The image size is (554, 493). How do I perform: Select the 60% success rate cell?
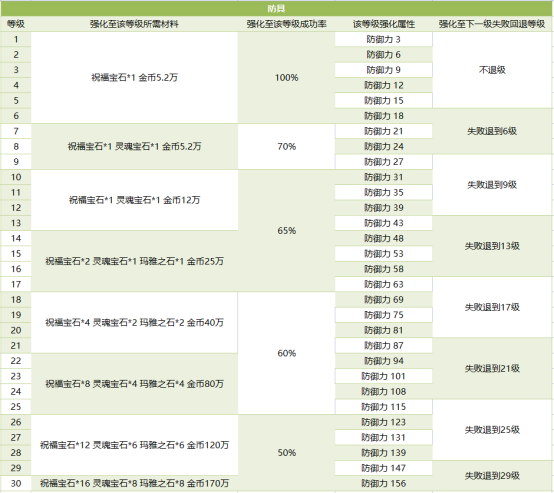click(x=286, y=353)
